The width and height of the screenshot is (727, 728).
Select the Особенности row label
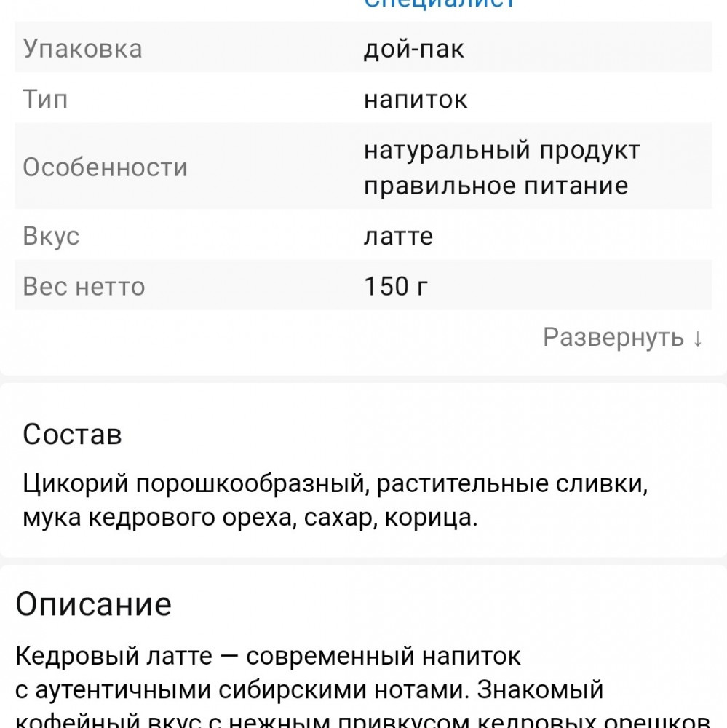105,167
